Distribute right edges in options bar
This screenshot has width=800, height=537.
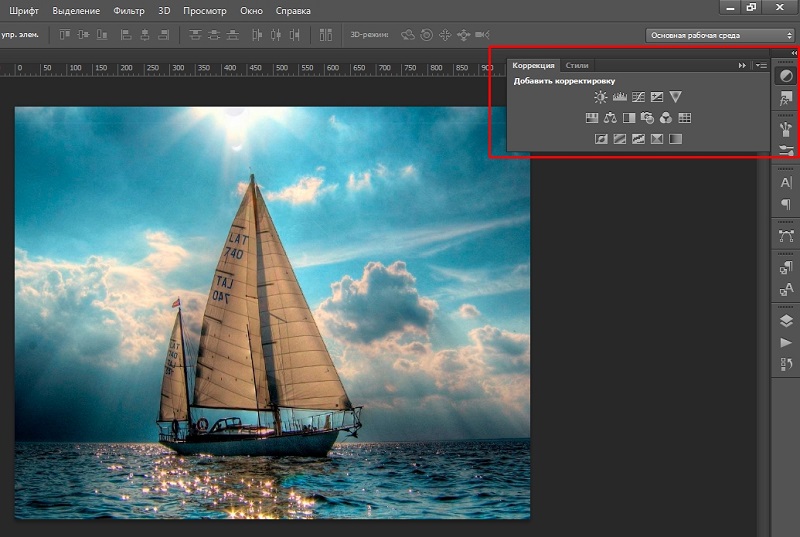point(294,35)
